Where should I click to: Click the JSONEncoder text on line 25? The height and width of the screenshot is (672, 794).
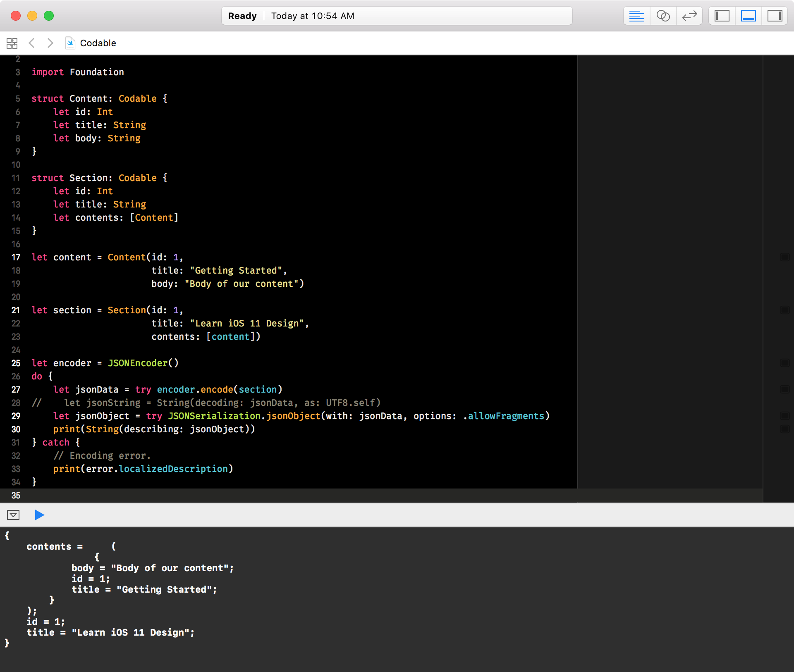point(138,363)
